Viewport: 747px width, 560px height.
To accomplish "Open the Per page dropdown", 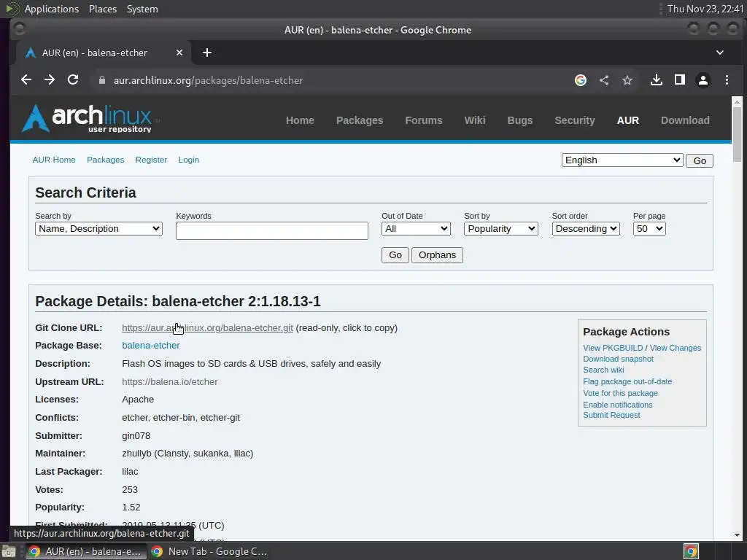I will pyautogui.click(x=649, y=228).
